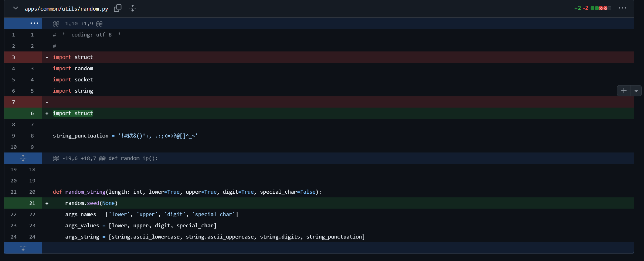Screen dimensions: 644x261
Task: Click the +2 -2 change count
Action: point(581,8)
